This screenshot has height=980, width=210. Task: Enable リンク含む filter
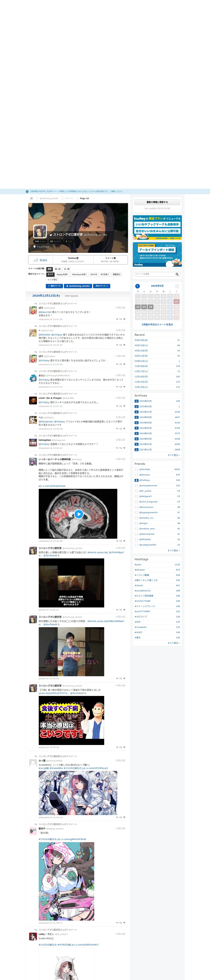53,280
